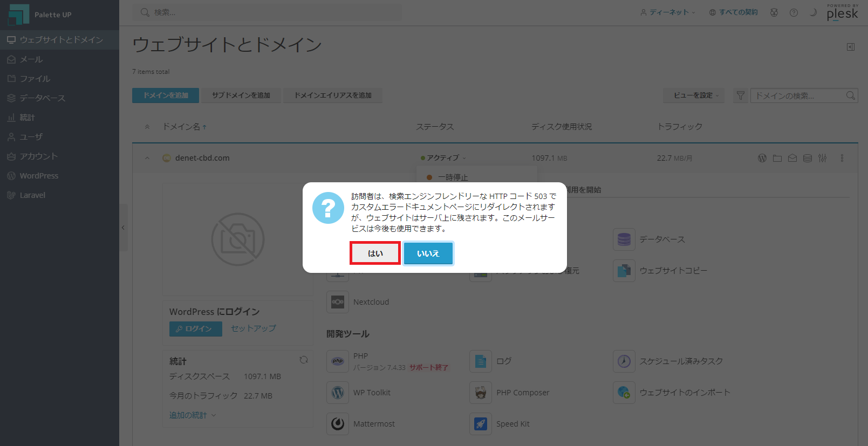Click the ディスク使用状況 column header
Viewport: 868px width, 446px height.
[x=562, y=127]
